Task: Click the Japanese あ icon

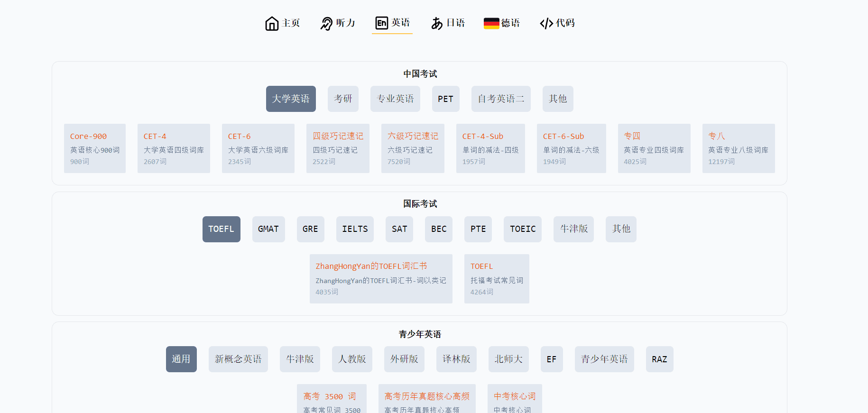Action: (x=437, y=23)
